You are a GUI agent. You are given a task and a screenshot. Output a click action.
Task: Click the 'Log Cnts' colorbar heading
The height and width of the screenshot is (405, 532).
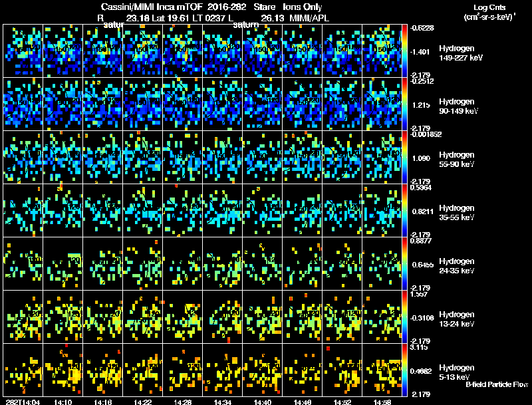489,7
